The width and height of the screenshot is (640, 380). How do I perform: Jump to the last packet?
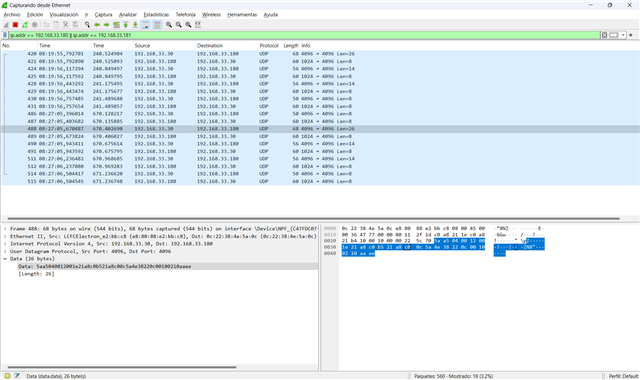point(135,25)
